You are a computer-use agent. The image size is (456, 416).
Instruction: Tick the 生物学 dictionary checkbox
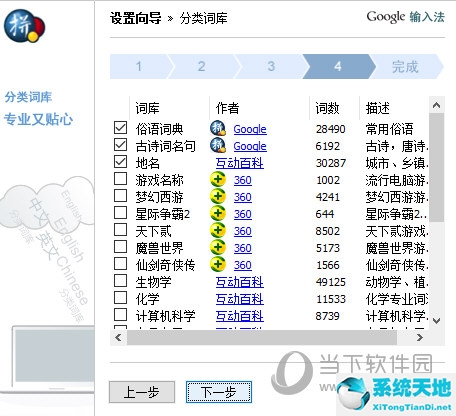tap(120, 280)
